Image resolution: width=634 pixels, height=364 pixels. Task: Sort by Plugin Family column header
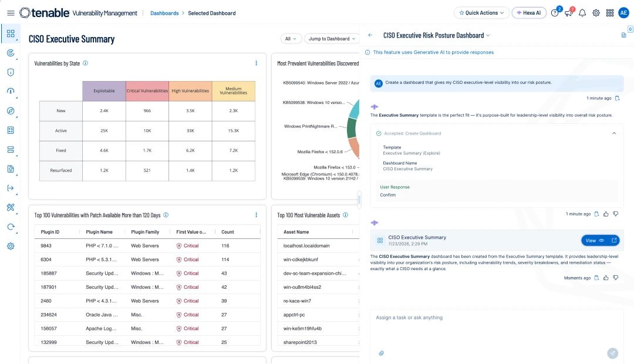tap(145, 232)
